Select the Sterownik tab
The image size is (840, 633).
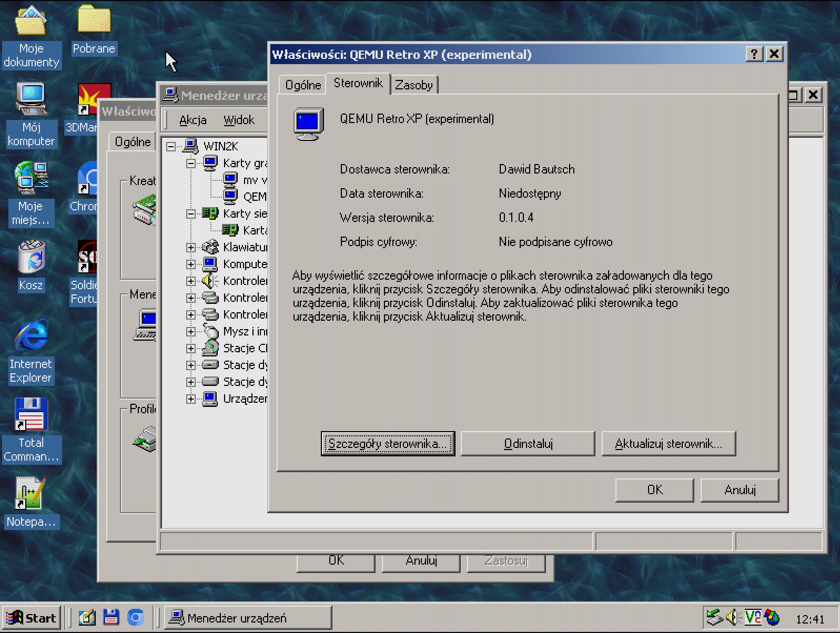[358, 83]
